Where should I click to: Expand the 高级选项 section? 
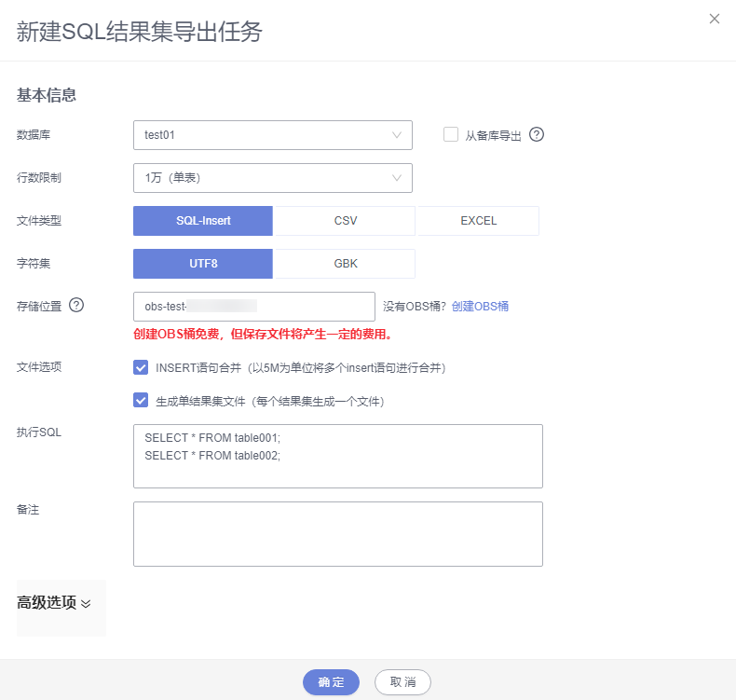(x=54, y=603)
